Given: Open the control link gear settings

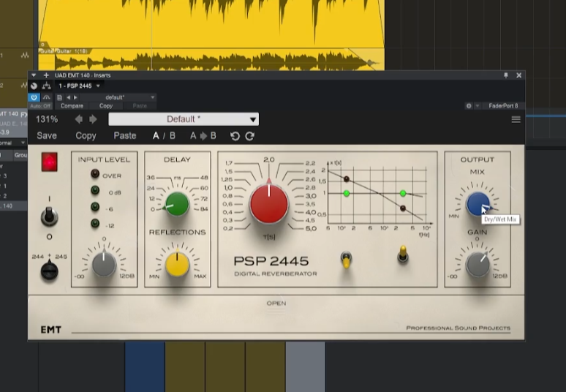Looking at the screenshot, I should [x=469, y=106].
